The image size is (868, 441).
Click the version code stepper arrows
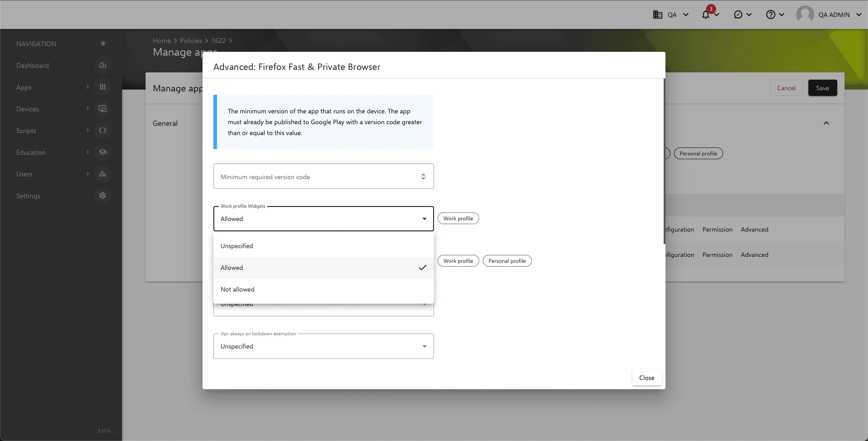click(x=423, y=176)
